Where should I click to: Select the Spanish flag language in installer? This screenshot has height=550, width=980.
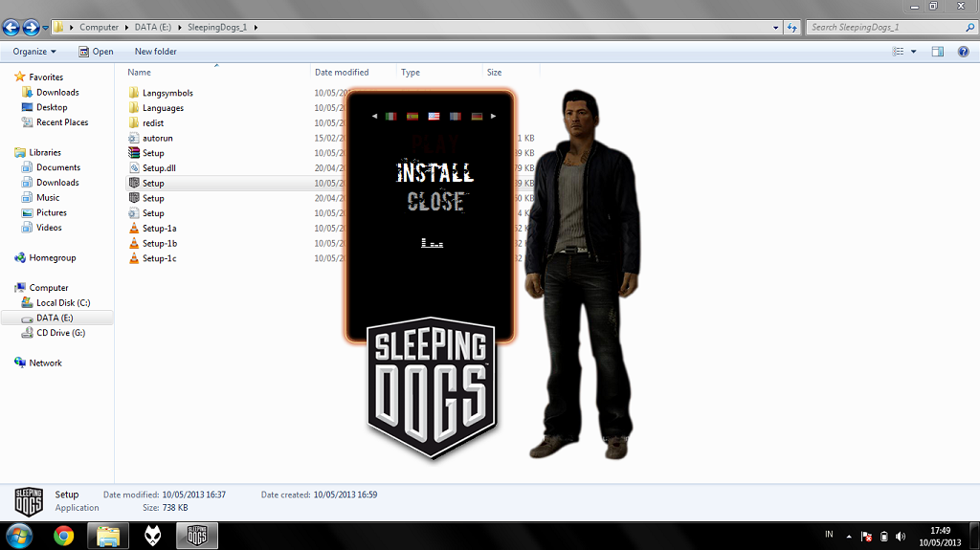click(412, 117)
